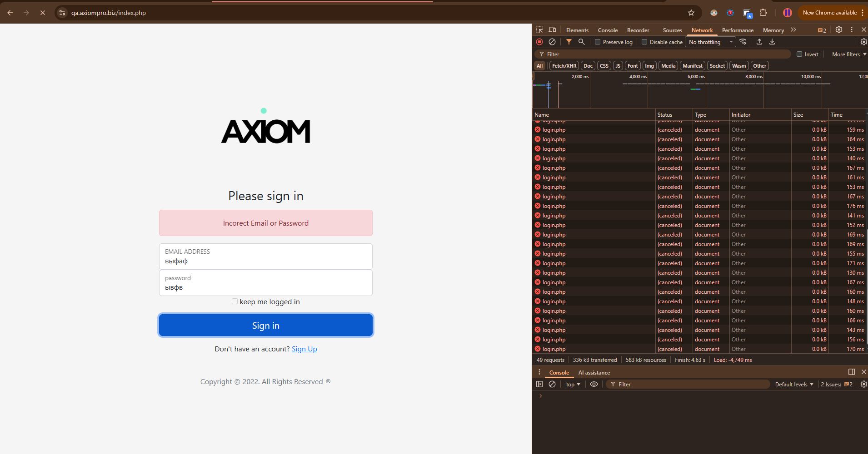868x454 pixels.
Task: Select the inspect element picker icon
Action: 539,30
